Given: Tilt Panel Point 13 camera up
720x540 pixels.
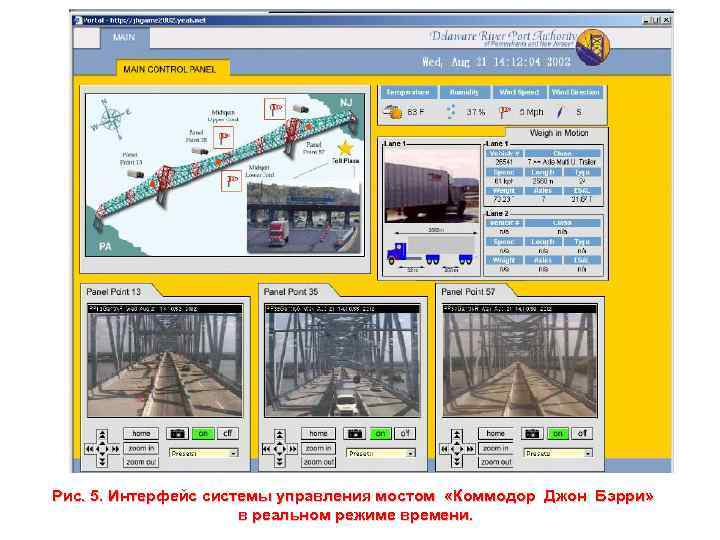Looking at the screenshot, I should pyautogui.click(x=102, y=435).
